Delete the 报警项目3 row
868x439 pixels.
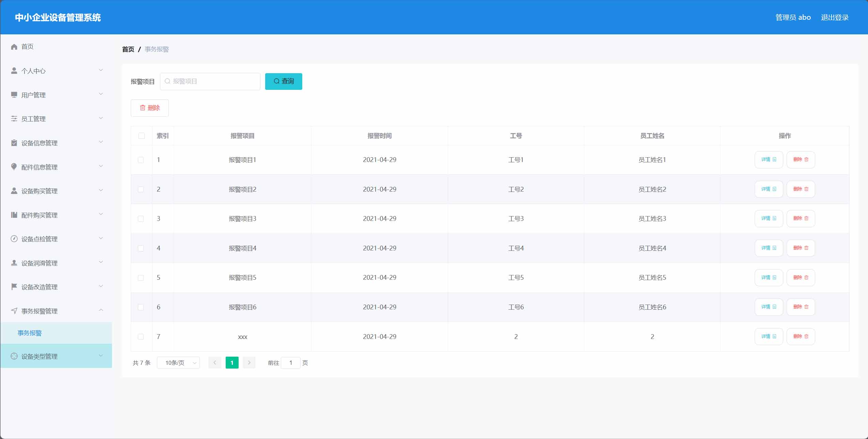point(801,218)
